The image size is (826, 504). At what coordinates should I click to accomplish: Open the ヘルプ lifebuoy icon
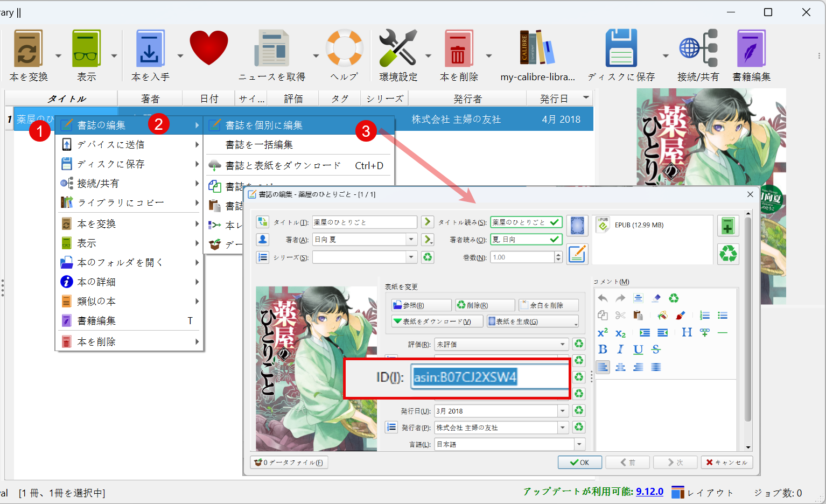pyautogui.click(x=345, y=47)
